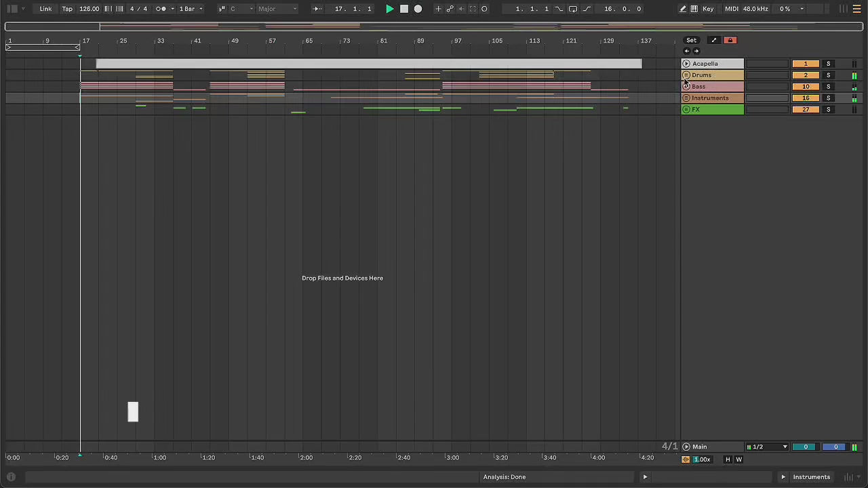
Task: Open the Key map mode
Action: coord(708,9)
